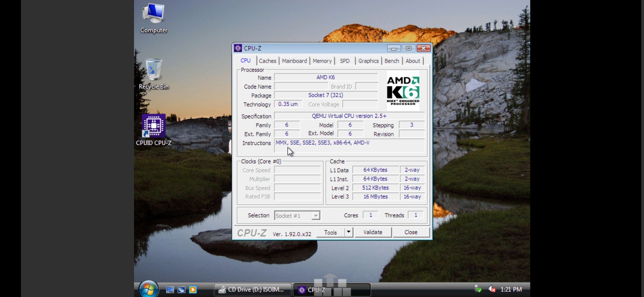The image size is (644, 297).
Task: Select the CPUID CPU-Z desktop shortcut
Action: 154,130
